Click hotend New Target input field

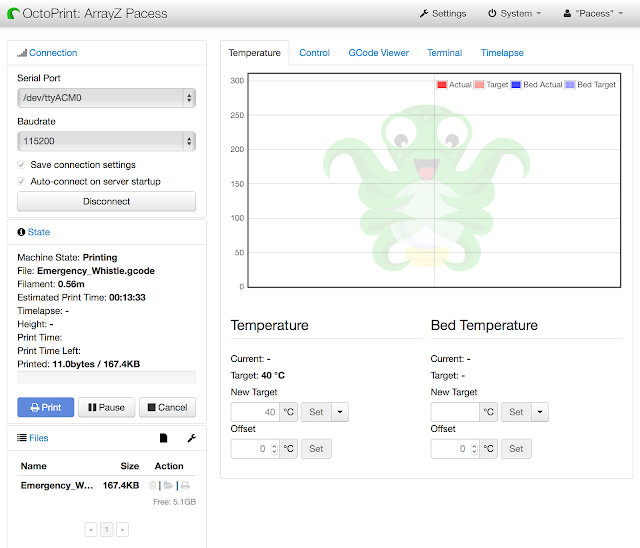click(x=255, y=412)
